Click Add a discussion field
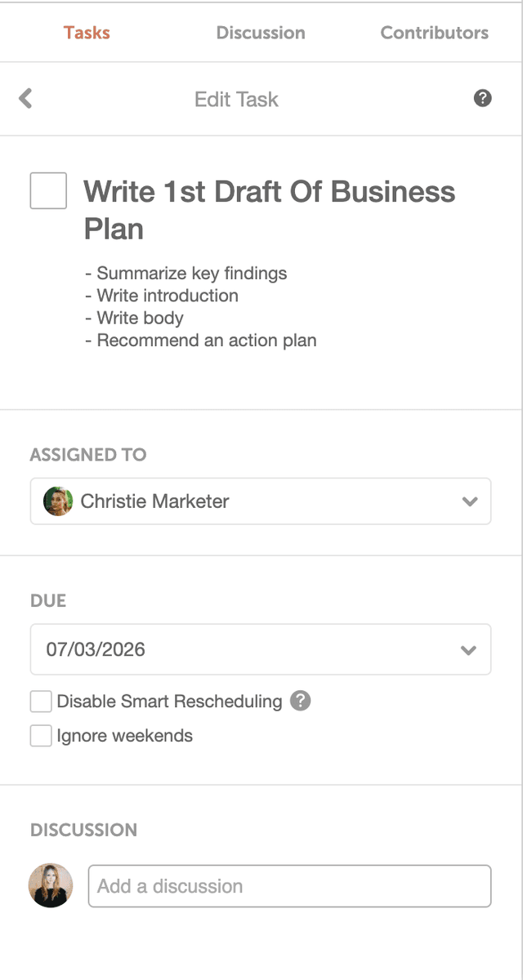This screenshot has height=980, width=523. coord(288,885)
